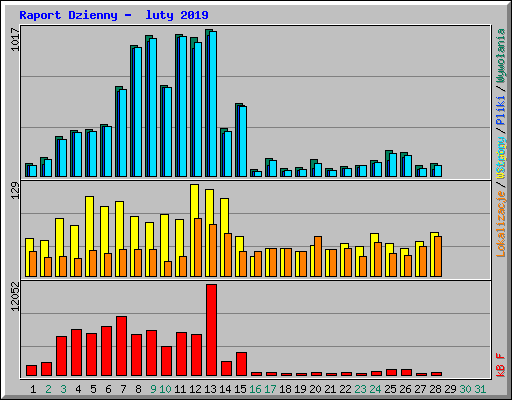Click the red 'kB F' legend label
Viewport: 512px width, 400px height.
point(501,365)
